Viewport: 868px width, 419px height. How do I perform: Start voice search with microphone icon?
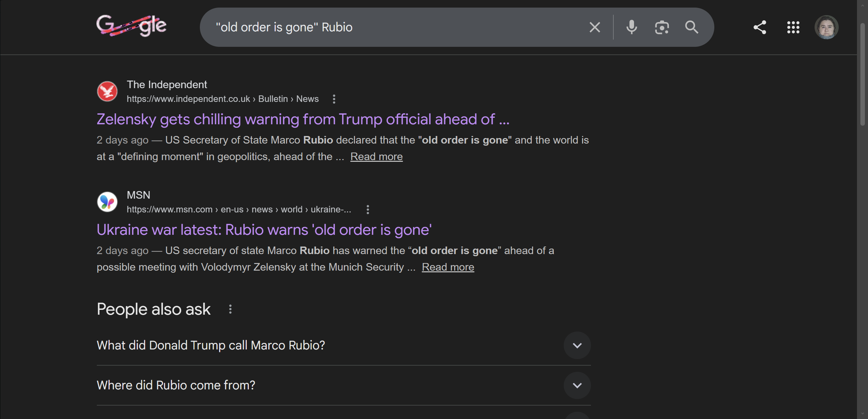click(x=631, y=27)
